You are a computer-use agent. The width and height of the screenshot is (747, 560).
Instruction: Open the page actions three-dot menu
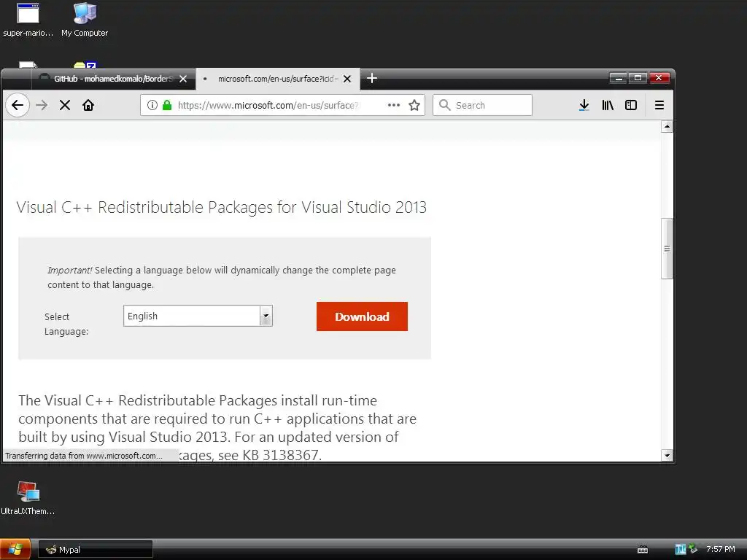pos(393,105)
